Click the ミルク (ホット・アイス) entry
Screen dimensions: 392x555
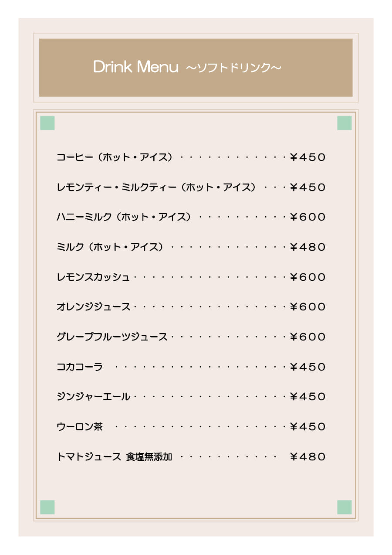[x=110, y=247]
